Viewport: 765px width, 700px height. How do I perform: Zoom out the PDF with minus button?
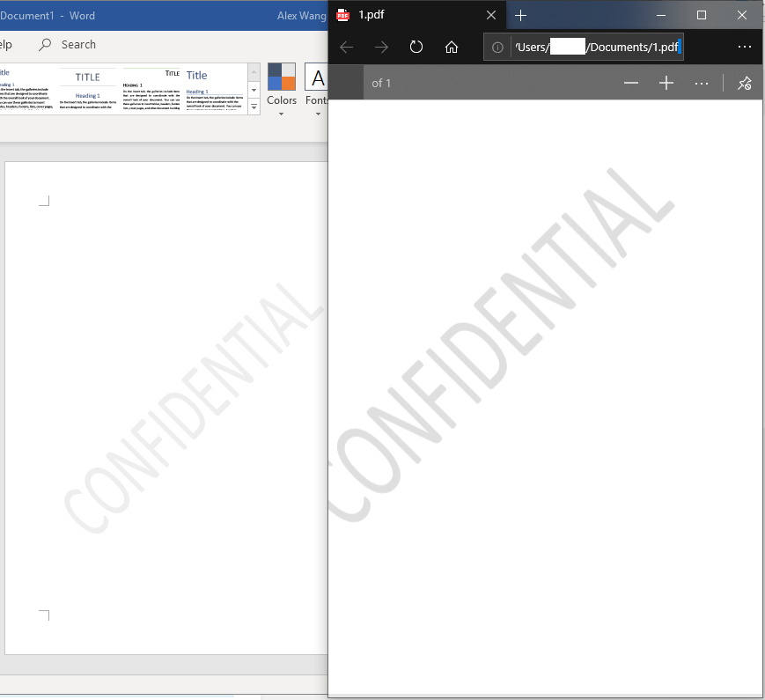[631, 83]
